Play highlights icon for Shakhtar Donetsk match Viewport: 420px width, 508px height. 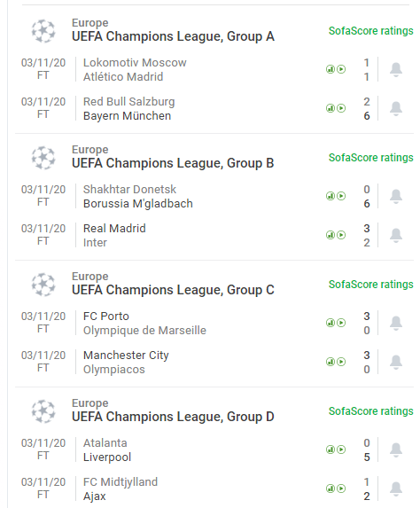click(341, 196)
